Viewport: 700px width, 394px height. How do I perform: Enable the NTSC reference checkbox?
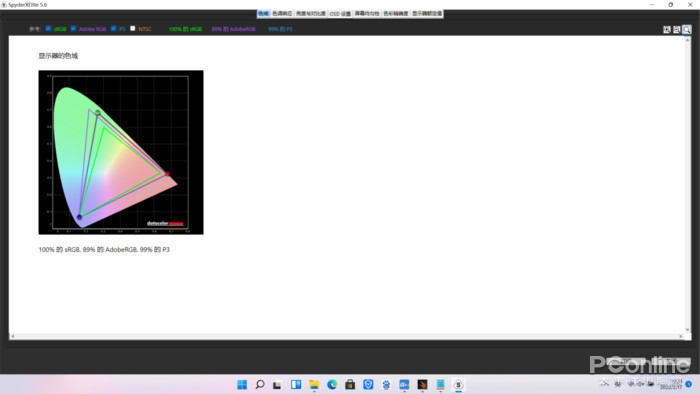point(133,29)
